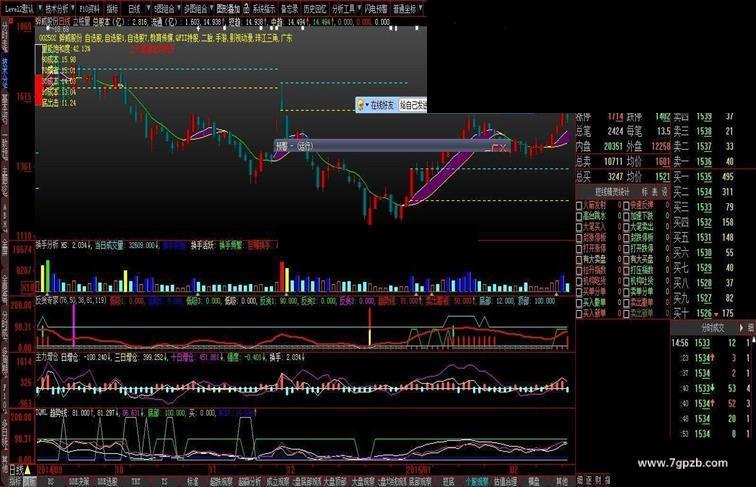Switch to the 其他 bottom tab
756x487 pixels.
[562, 482]
